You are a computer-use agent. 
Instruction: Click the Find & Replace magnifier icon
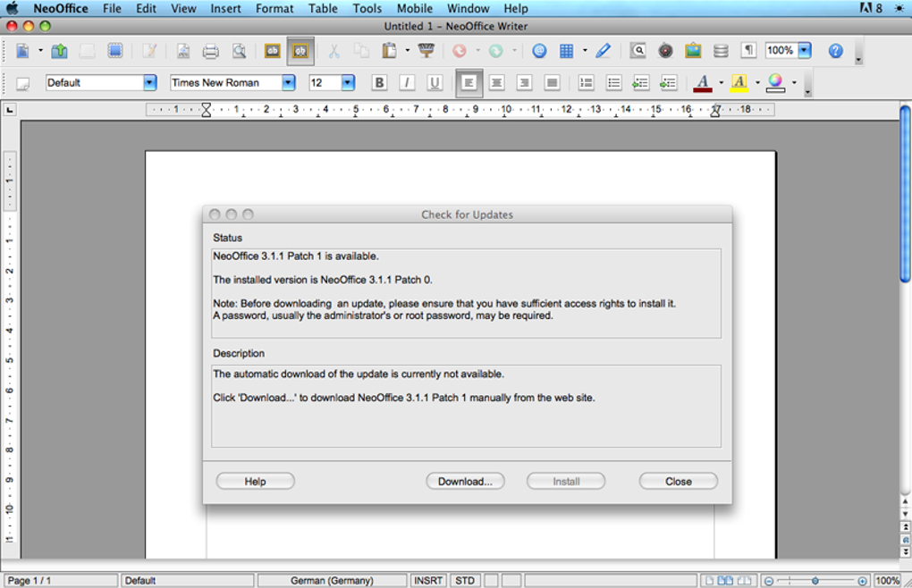[x=638, y=51]
